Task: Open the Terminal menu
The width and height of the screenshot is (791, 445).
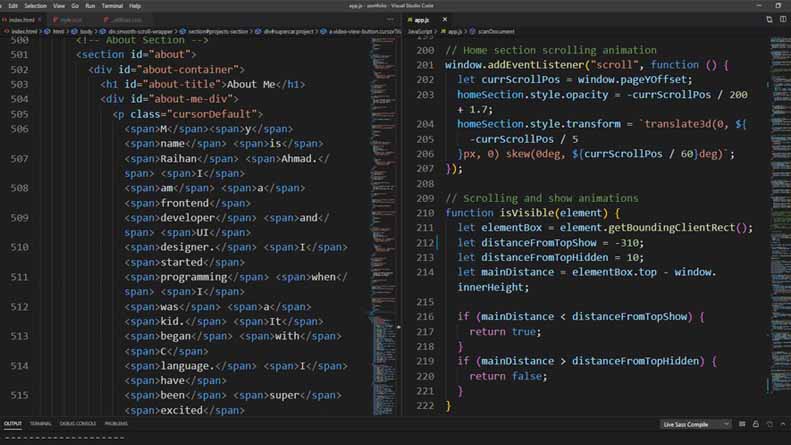Action: [x=112, y=6]
